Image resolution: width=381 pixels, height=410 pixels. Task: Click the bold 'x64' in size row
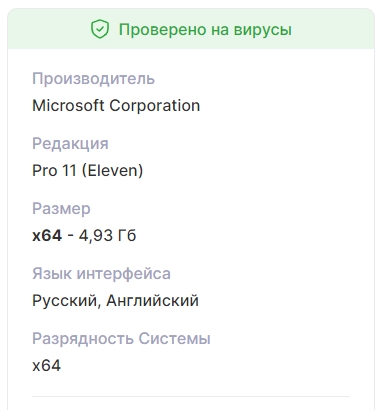click(47, 236)
